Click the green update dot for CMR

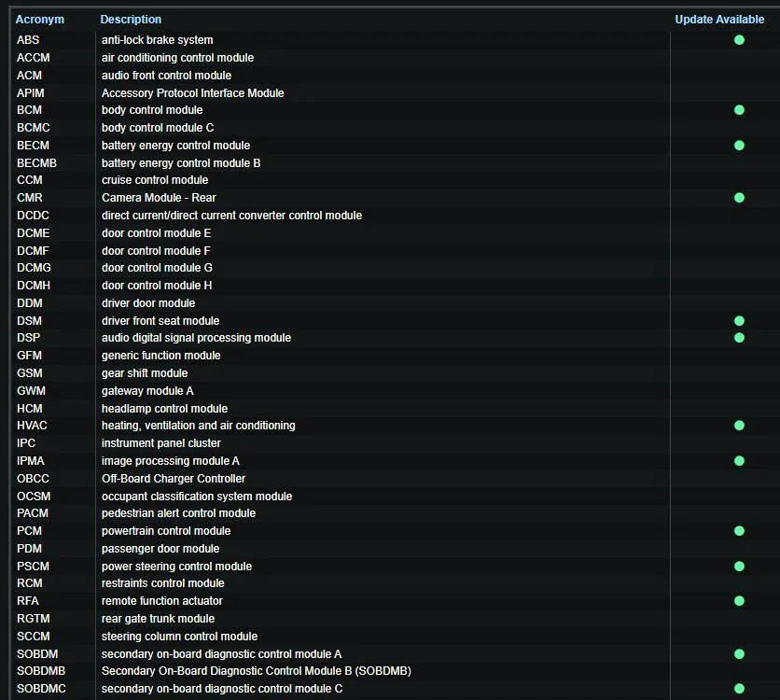click(x=739, y=198)
